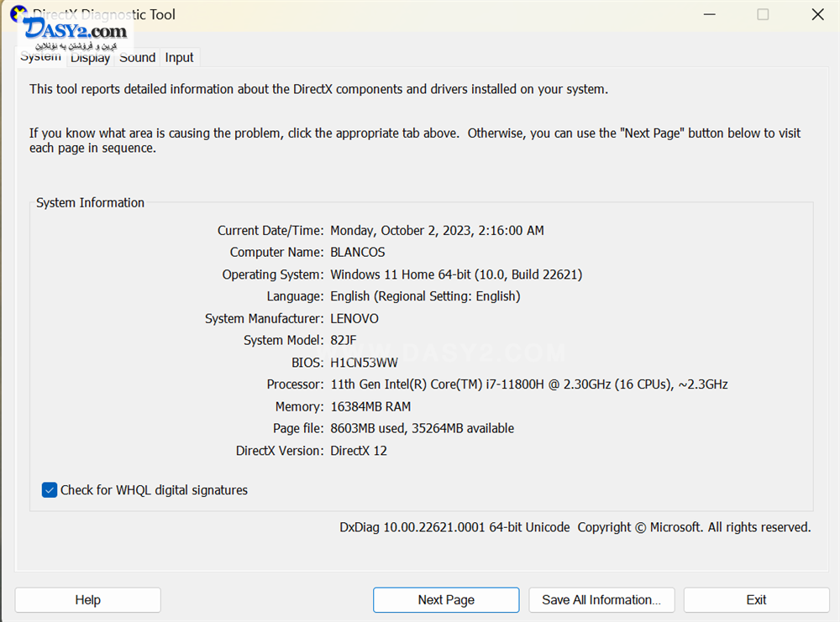This screenshot has width=840, height=622.
Task: Click the Next Page button
Action: point(446,600)
